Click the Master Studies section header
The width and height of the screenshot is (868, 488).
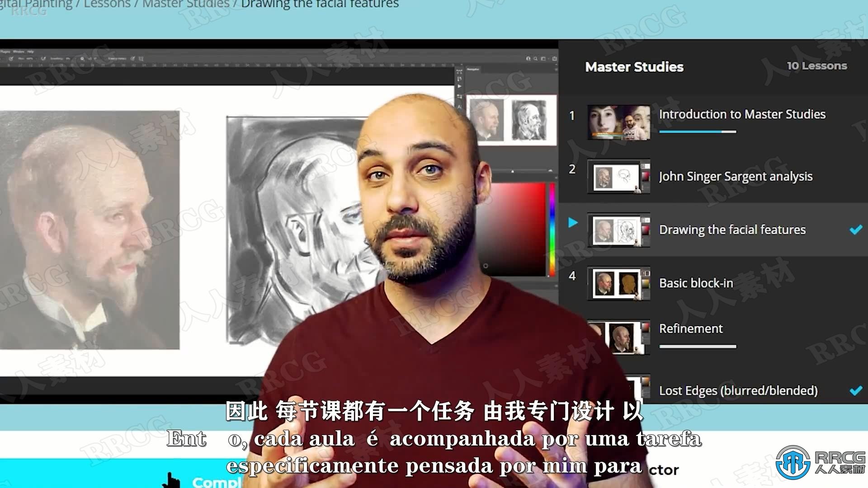635,66
